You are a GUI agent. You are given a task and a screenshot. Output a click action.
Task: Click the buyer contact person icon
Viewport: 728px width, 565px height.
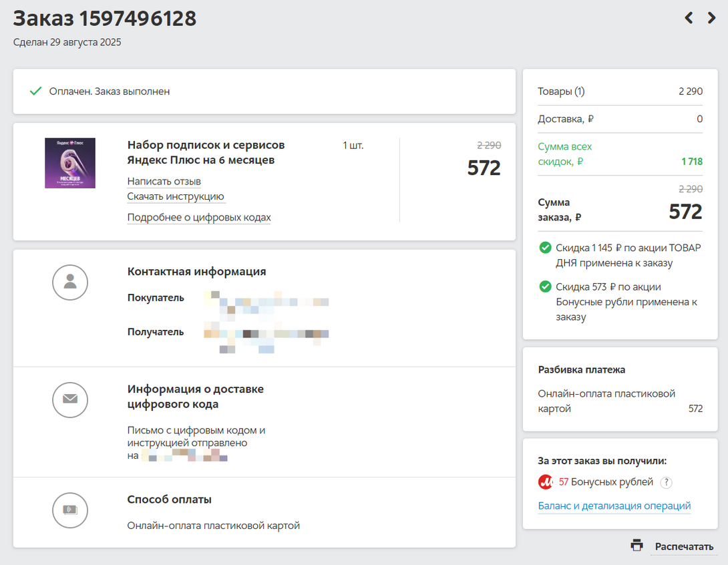tap(70, 282)
